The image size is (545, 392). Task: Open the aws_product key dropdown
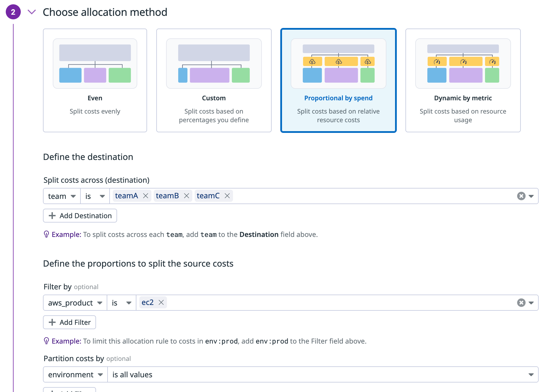click(75, 303)
